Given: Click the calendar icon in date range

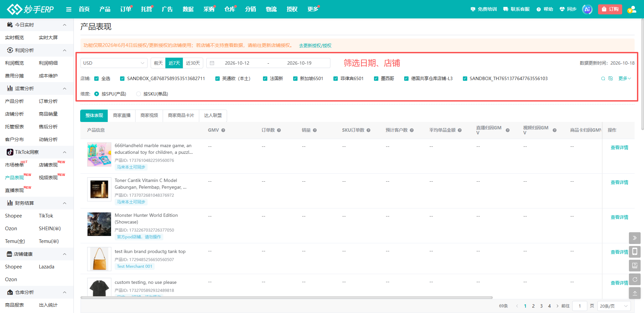Looking at the screenshot, I should 212,63.
